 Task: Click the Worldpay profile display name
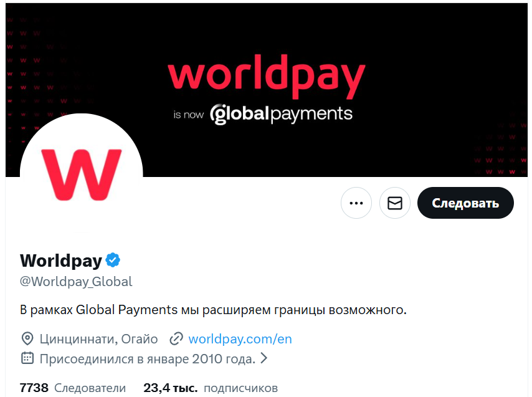pyautogui.click(x=61, y=261)
